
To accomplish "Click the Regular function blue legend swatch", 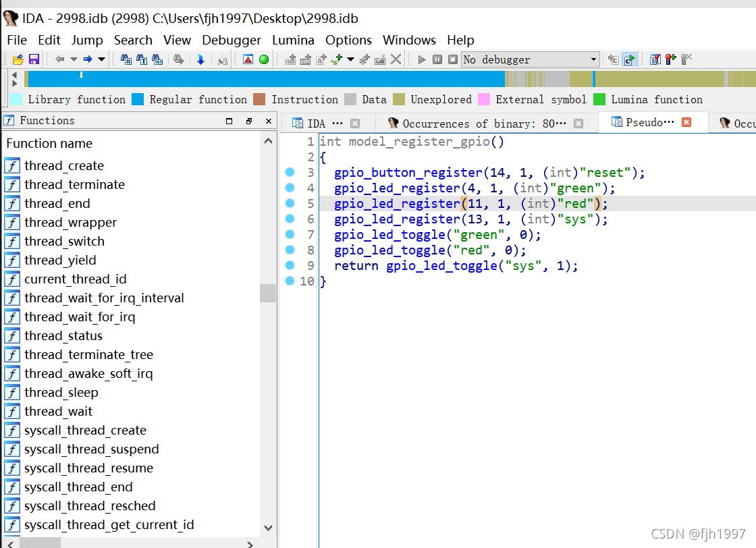I will click(138, 99).
